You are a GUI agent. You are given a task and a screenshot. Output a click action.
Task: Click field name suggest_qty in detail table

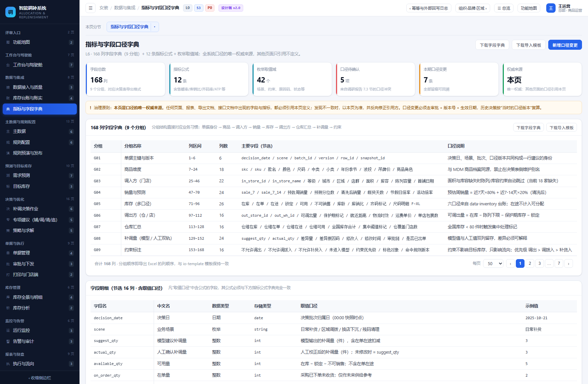(106, 341)
